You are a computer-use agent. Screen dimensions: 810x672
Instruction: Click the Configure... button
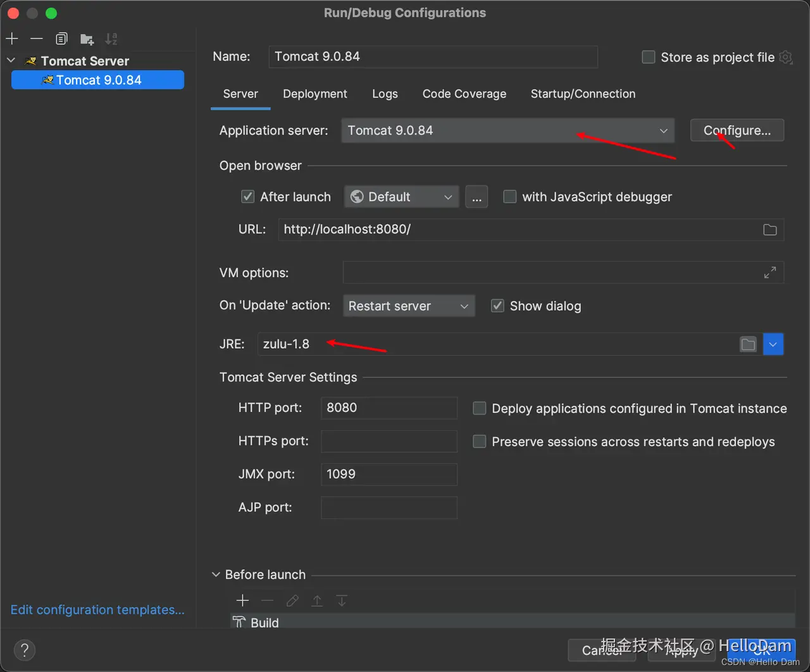737,130
